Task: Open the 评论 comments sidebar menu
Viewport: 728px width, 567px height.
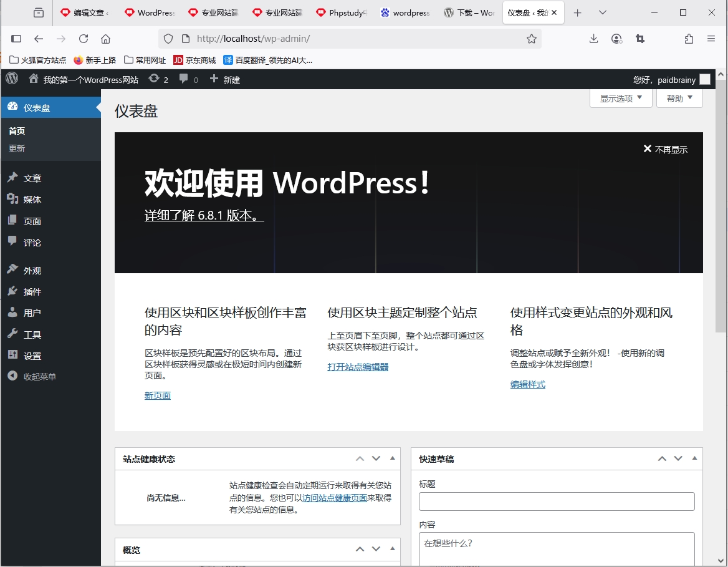Action: pos(50,243)
